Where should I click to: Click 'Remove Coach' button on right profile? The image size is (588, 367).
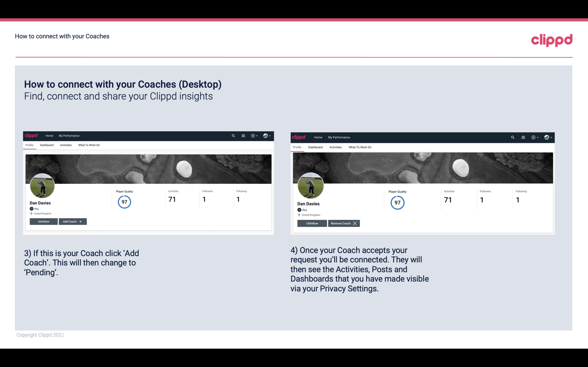tap(344, 223)
